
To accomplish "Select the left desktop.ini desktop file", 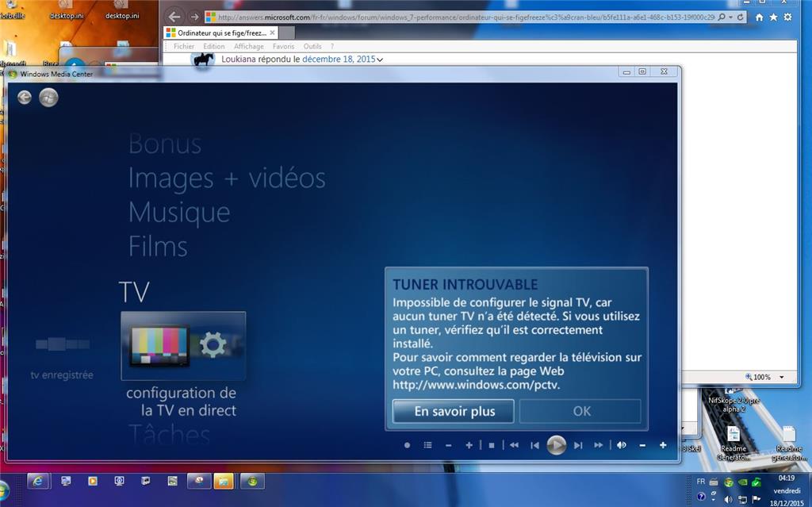I will (x=67, y=10).
